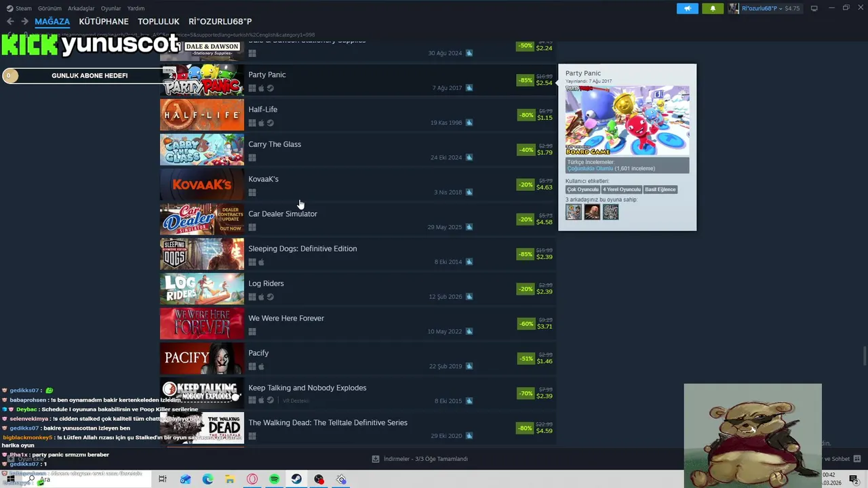Click the Apple platform icon under Party Panic
The height and width of the screenshot is (488, 868).
(x=261, y=88)
